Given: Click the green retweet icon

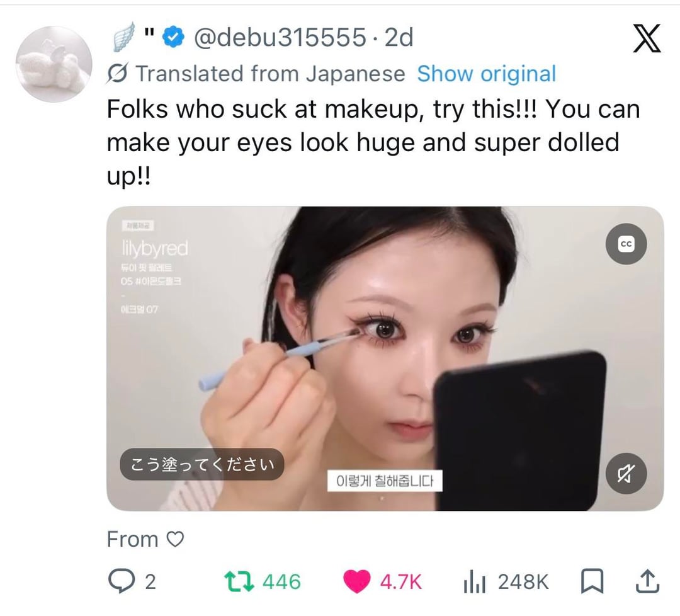Looking at the screenshot, I should (239, 581).
